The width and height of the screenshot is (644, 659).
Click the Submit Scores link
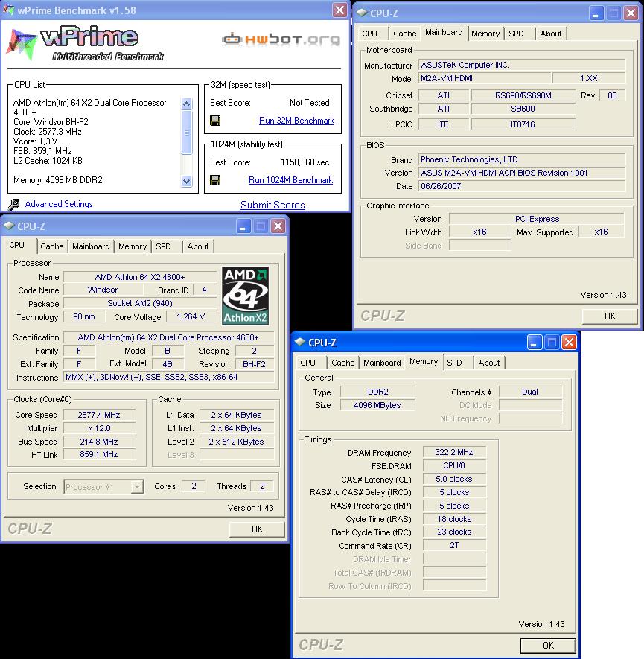[x=272, y=205]
